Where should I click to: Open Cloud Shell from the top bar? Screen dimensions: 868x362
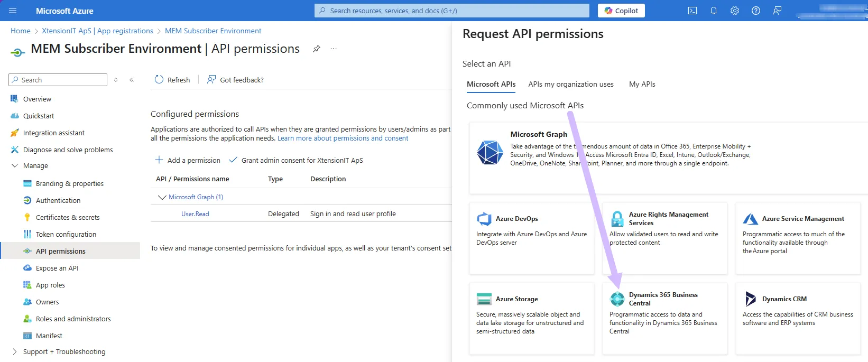pos(692,11)
